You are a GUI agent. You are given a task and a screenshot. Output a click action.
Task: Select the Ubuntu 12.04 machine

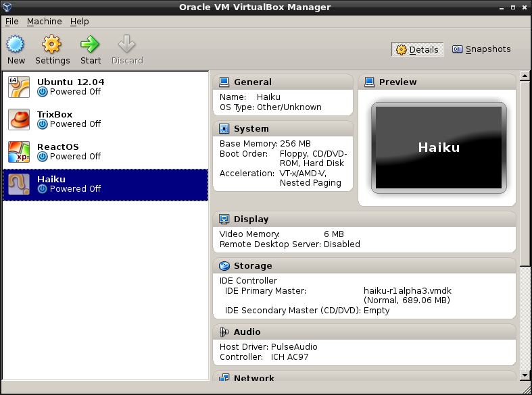pos(105,87)
